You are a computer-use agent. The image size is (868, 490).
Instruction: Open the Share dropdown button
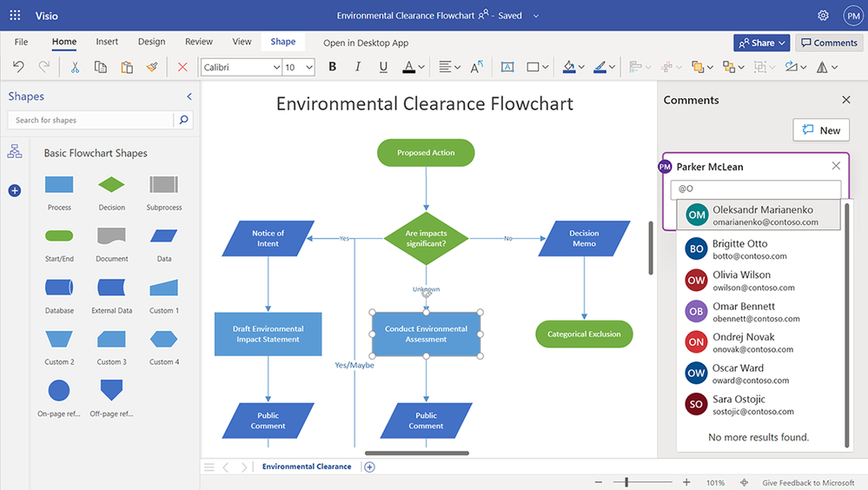tap(762, 43)
